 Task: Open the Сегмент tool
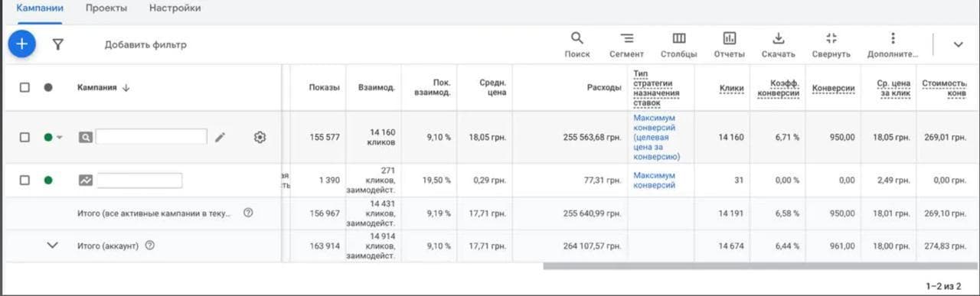(x=626, y=45)
